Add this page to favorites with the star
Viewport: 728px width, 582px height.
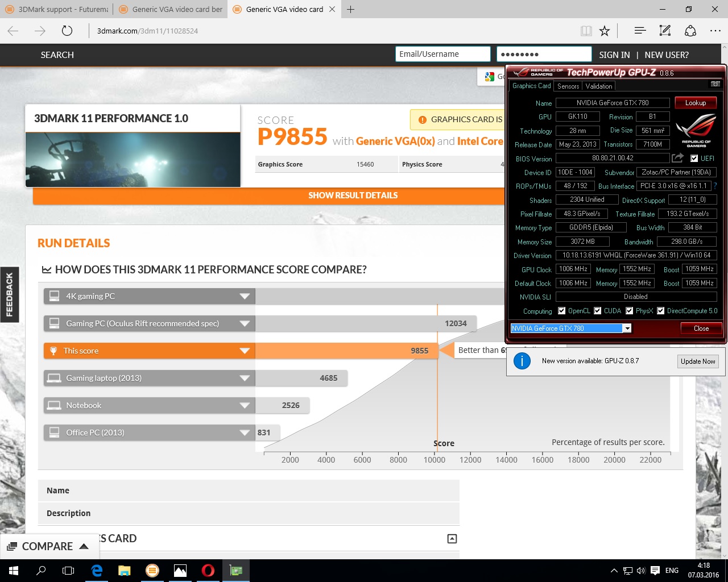coord(605,31)
